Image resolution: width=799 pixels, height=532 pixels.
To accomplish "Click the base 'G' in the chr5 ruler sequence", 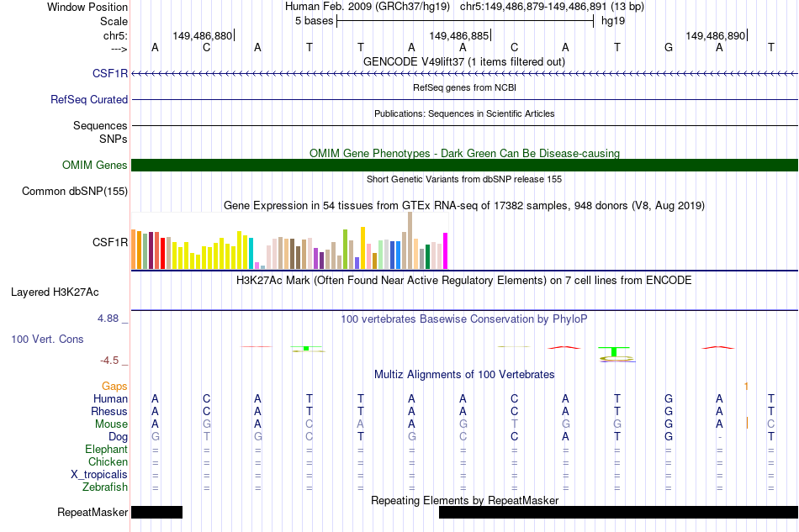I will click(669, 47).
